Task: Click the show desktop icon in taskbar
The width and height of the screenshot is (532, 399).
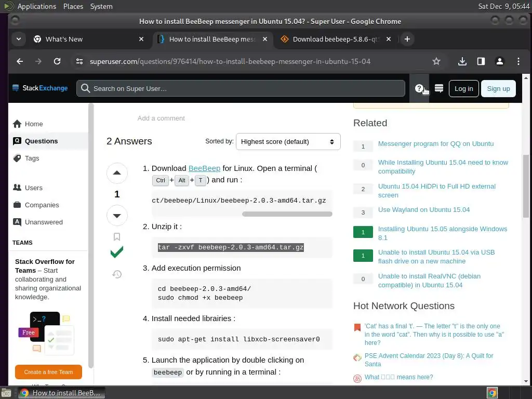Action: 6,393
